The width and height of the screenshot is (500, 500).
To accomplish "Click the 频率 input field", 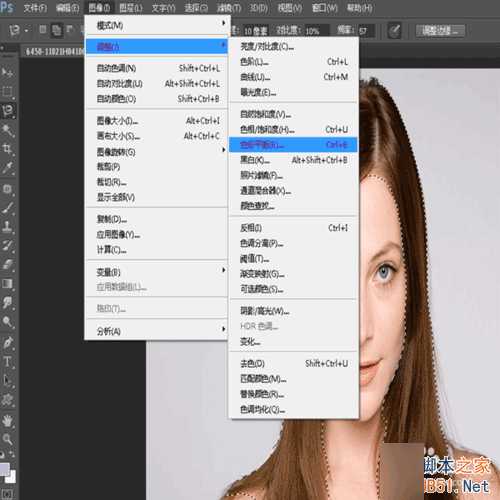I will coord(366,31).
